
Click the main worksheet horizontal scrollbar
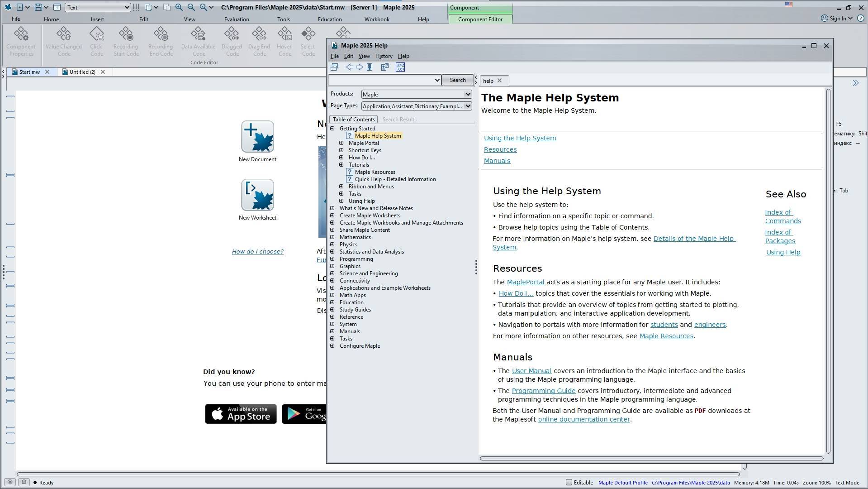tap(378, 474)
